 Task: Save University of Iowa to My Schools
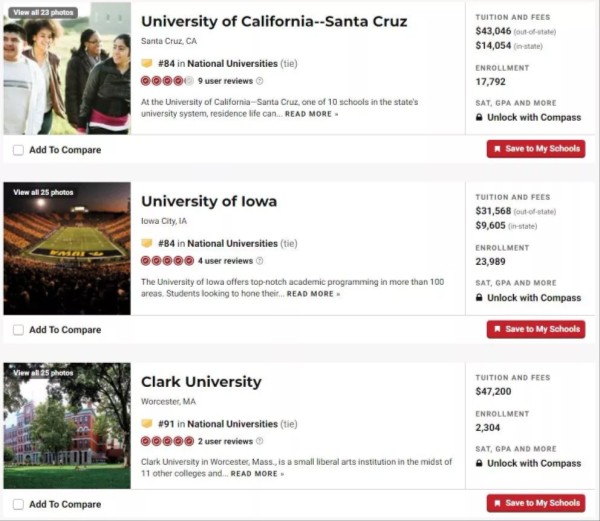pos(536,329)
